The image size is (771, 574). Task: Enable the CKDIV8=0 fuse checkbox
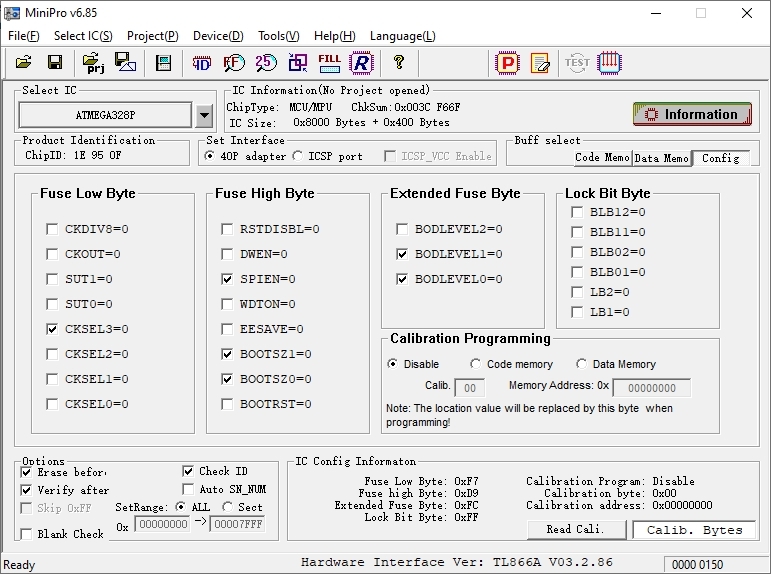coord(52,229)
